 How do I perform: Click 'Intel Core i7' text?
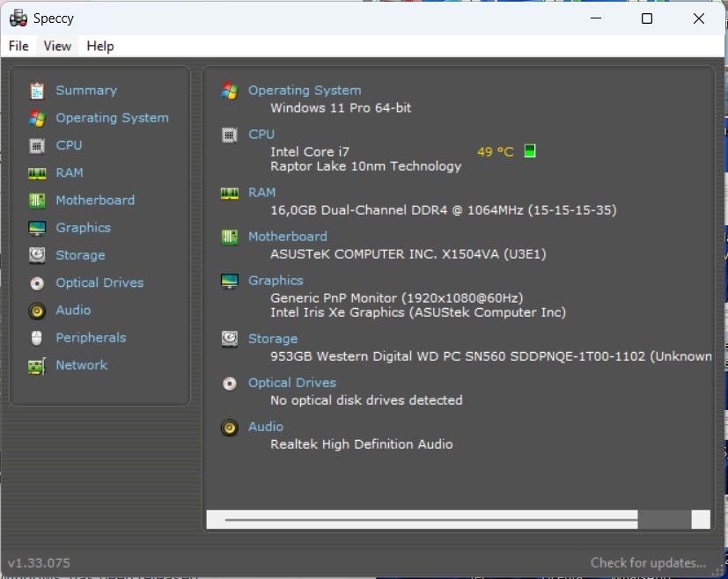click(x=310, y=151)
